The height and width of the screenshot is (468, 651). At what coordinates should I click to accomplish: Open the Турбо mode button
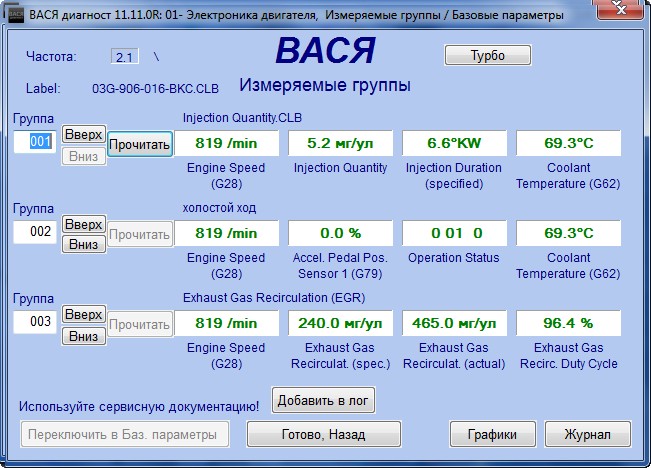tap(488, 55)
